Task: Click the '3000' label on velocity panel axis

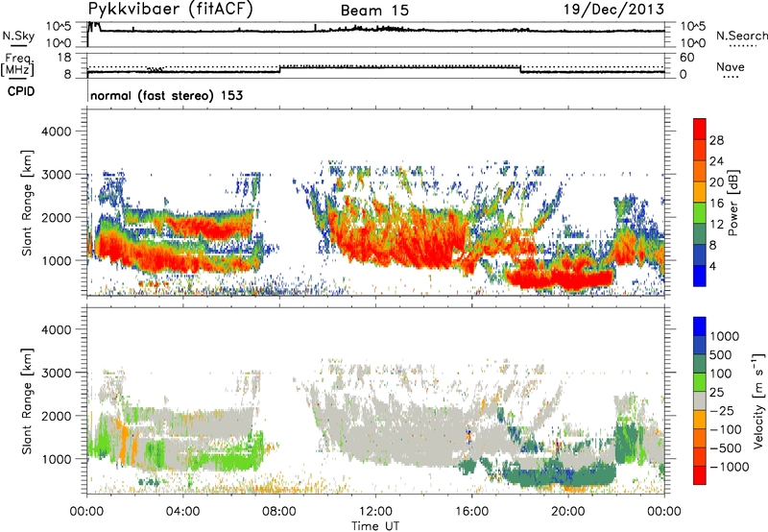Action: coord(56,373)
